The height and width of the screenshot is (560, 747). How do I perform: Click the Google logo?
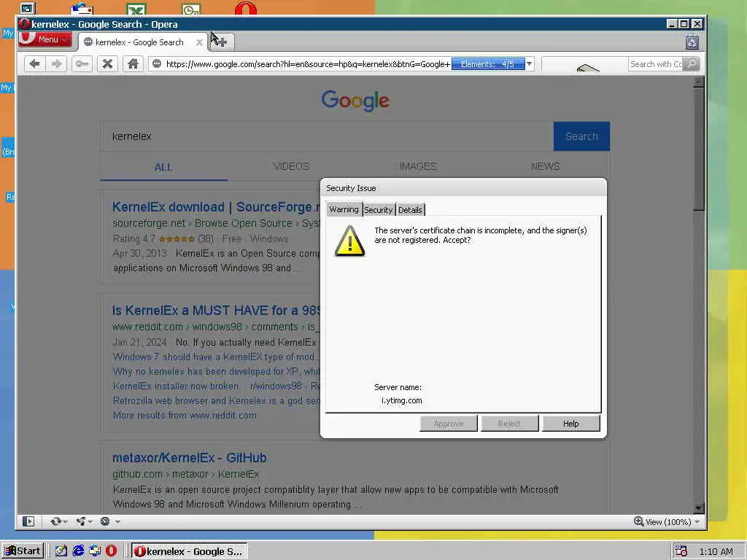[355, 101]
